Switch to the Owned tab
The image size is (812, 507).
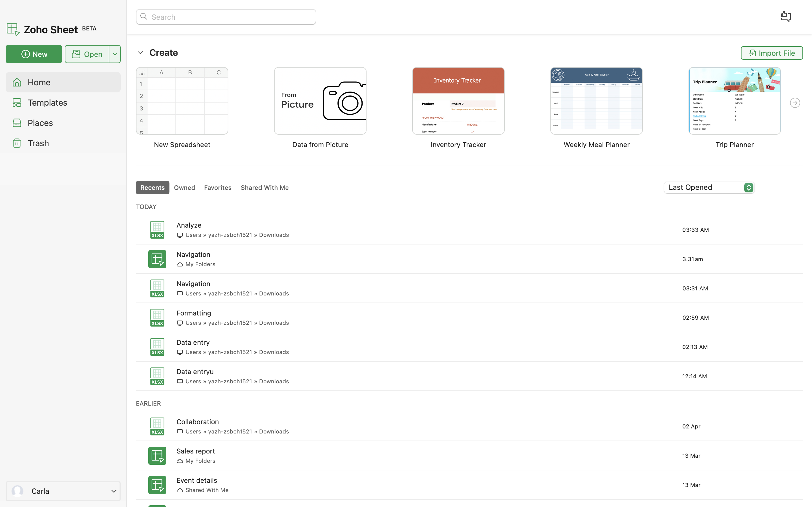pos(184,188)
